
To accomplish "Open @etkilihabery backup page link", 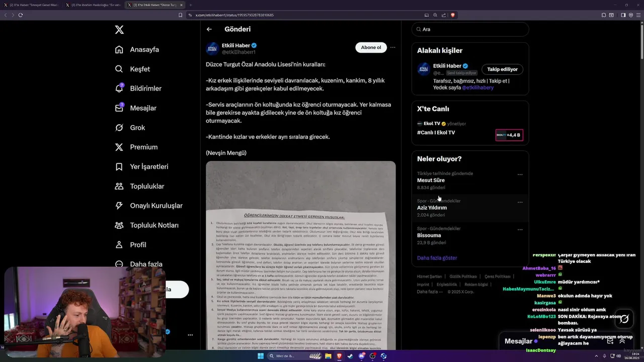I will pyautogui.click(x=477, y=87).
